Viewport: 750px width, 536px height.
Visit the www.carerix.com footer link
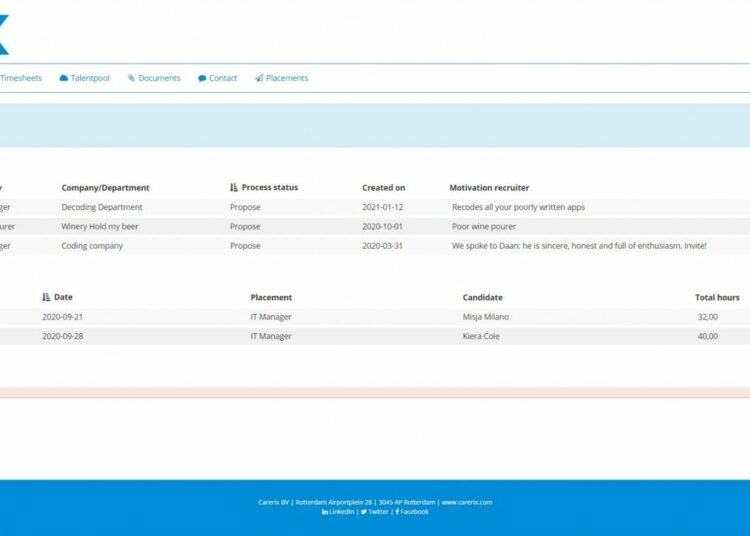pyautogui.click(x=466, y=502)
